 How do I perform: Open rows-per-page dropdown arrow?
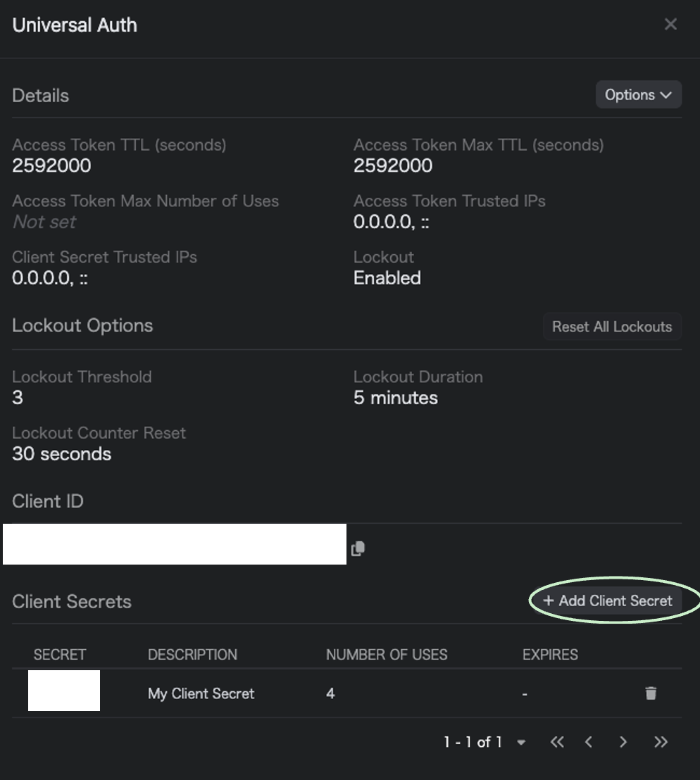[x=521, y=742]
